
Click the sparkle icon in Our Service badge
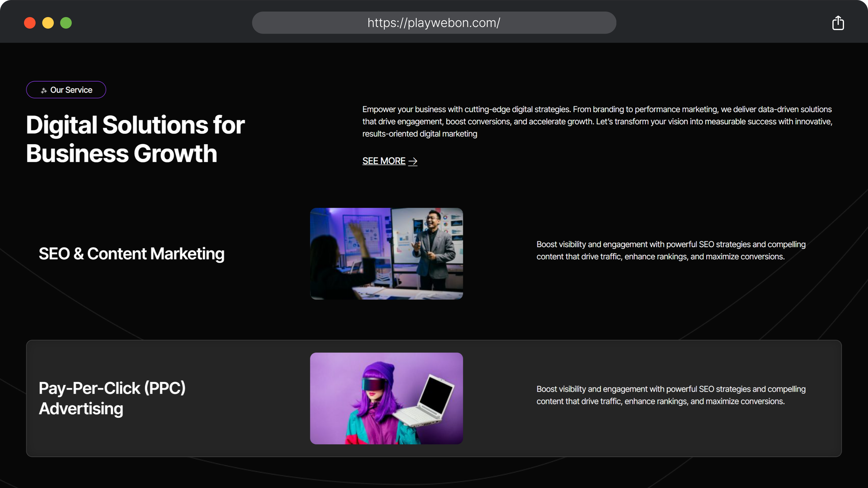(x=44, y=90)
